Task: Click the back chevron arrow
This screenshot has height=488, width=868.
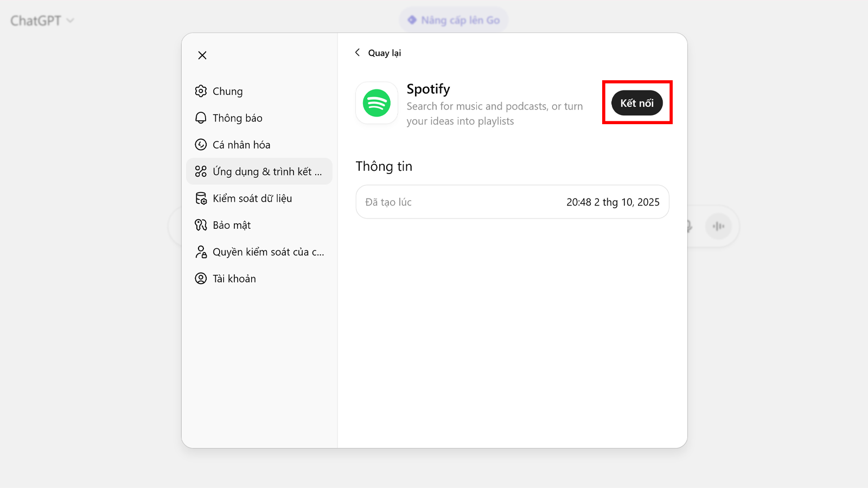Action: coord(358,53)
